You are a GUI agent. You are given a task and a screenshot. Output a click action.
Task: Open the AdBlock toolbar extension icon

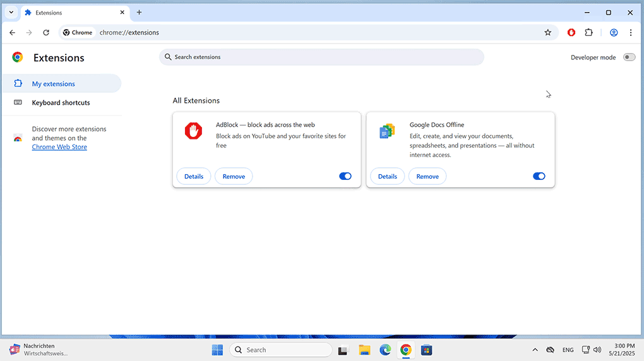point(571,32)
